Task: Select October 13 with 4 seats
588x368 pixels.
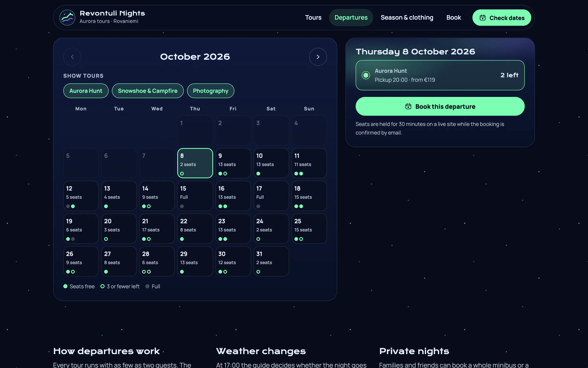Action: point(119,196)
